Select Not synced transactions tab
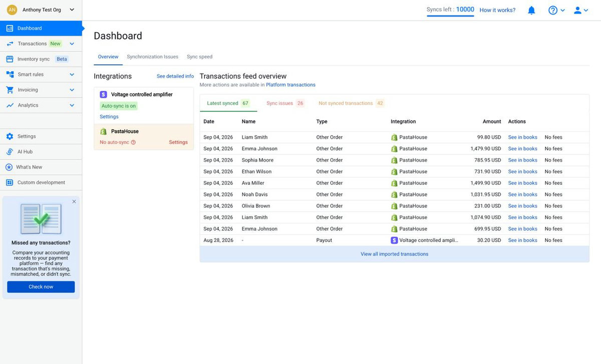Image resolution: width=601 pixels, height=364 pixels. [351, 103]
